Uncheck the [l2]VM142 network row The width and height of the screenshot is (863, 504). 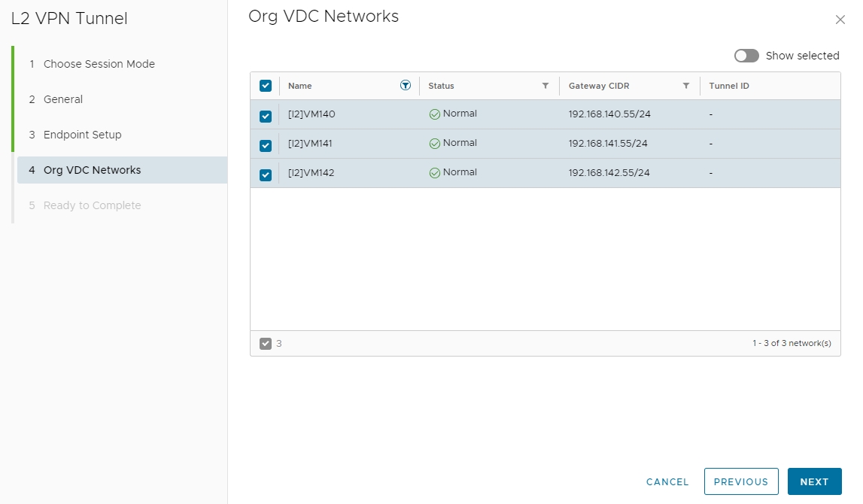[x=266, y=175]
